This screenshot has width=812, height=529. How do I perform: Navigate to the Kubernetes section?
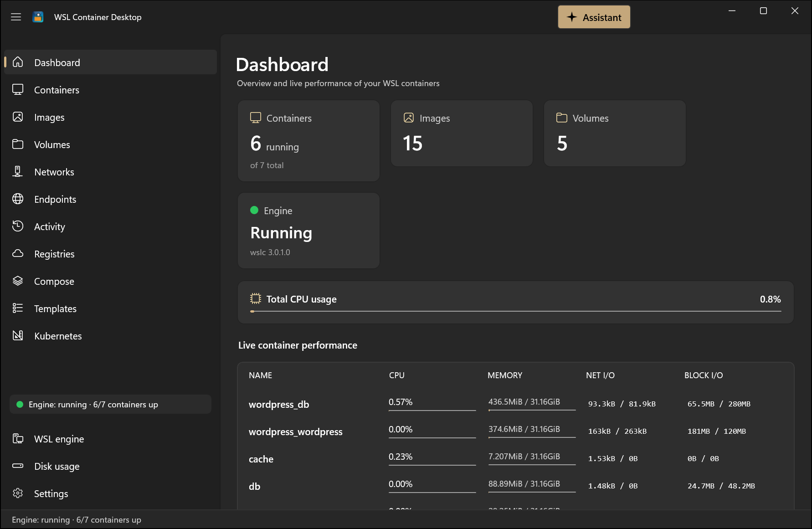click(110, 336)
